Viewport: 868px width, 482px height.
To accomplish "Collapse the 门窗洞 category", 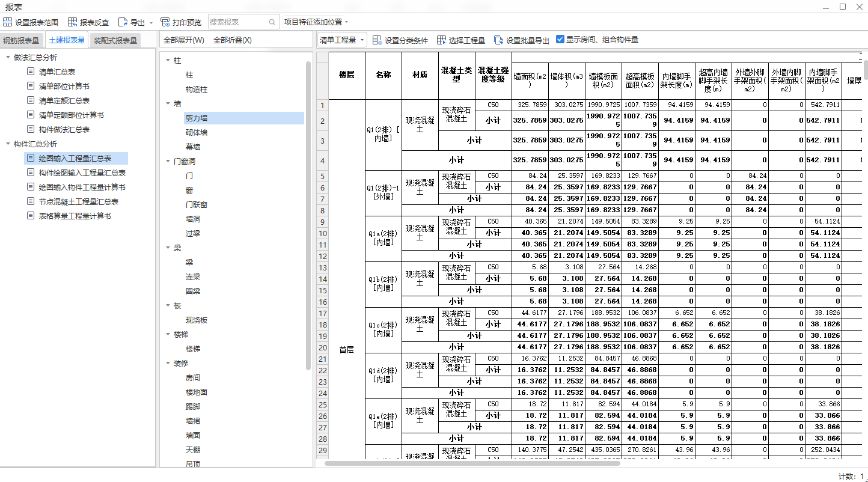I will [x=168, y=161].
